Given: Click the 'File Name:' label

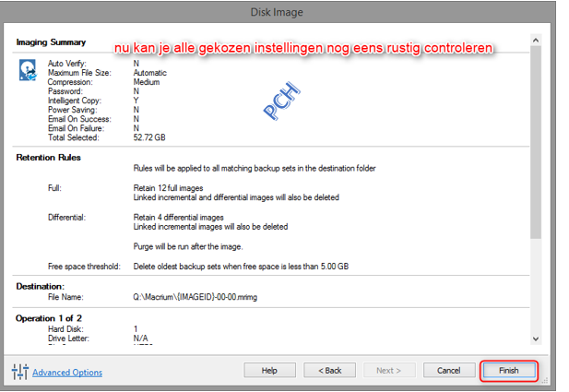Looking at the screenshot, I should (65, 297).
